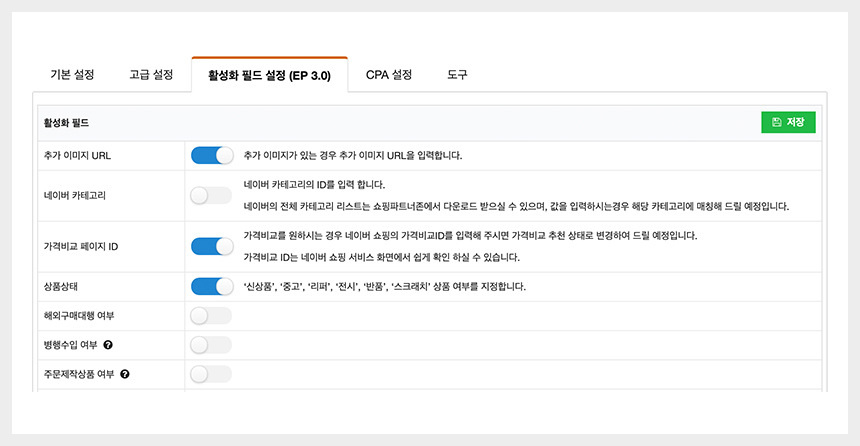Enable the 해외구매대행 여부 switch
Screen dimensions: 860x446
click(211, 316)
